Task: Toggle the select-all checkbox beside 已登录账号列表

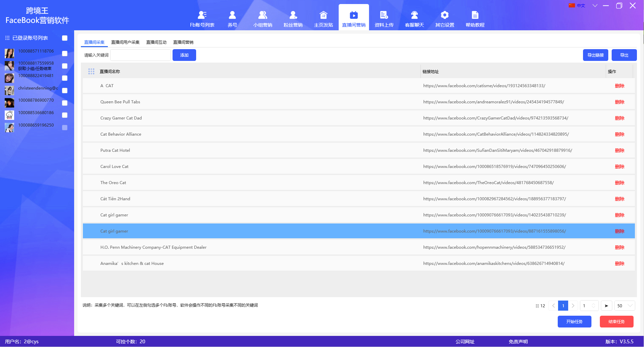Action: (65, 38)
